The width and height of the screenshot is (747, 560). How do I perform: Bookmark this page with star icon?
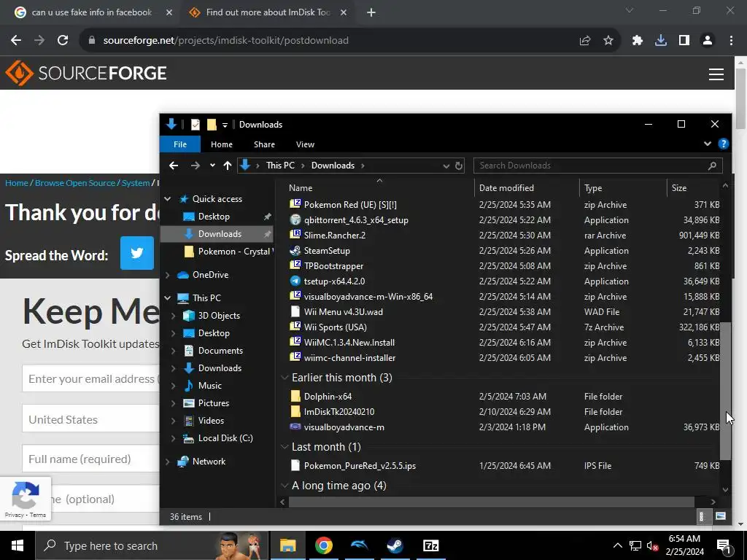click(x=608, y=41)
